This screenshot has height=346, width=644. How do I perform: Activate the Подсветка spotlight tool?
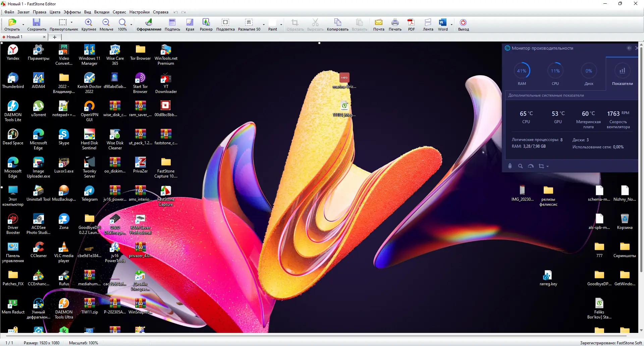[225, 24]
